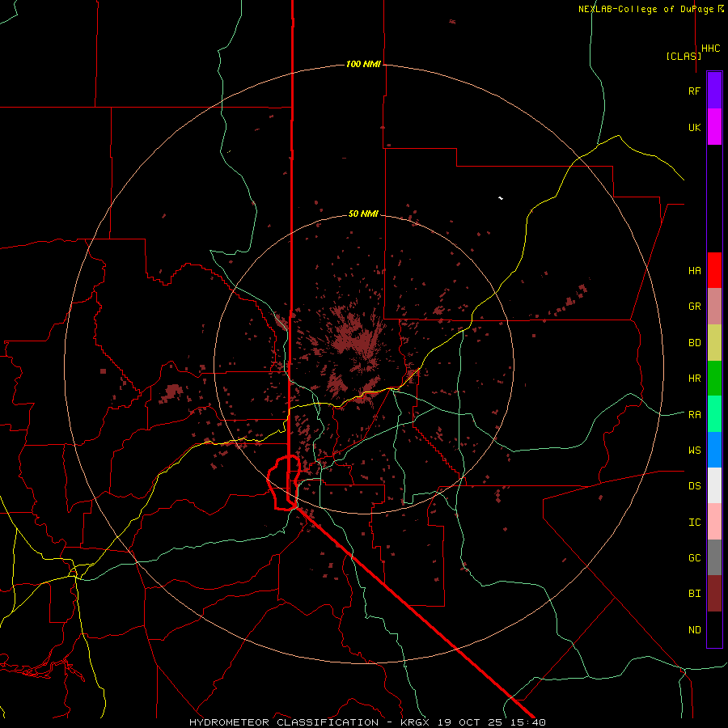Select the GR pink-brown legend swatch
This screenshot has width=728, height=728.
click(x=714, y=307)
